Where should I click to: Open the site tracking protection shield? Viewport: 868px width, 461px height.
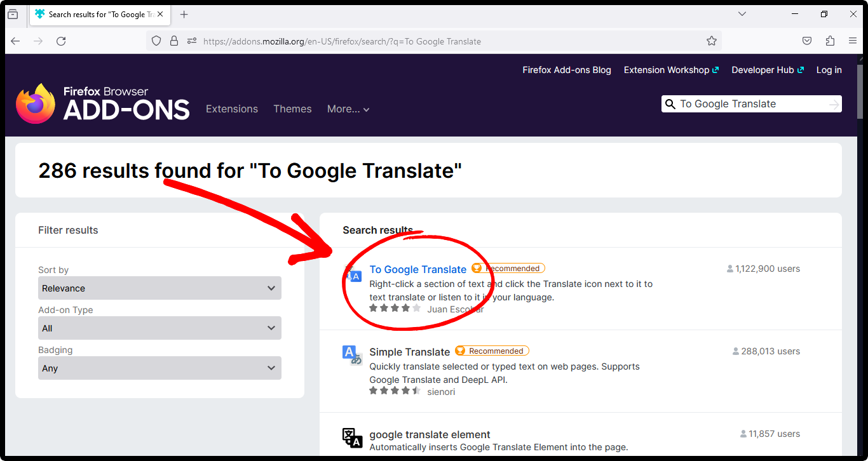pos(156,41)
